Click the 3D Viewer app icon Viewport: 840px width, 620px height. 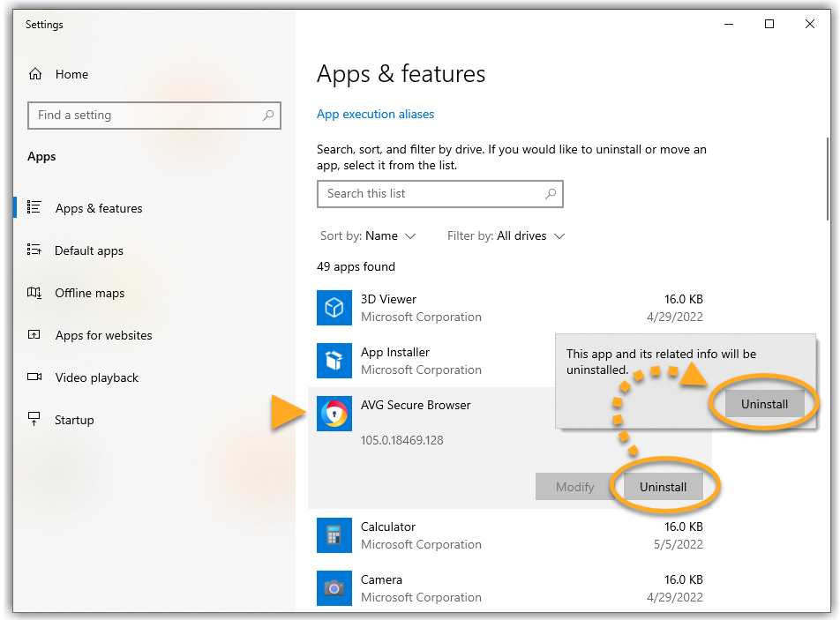coord(334,308)
